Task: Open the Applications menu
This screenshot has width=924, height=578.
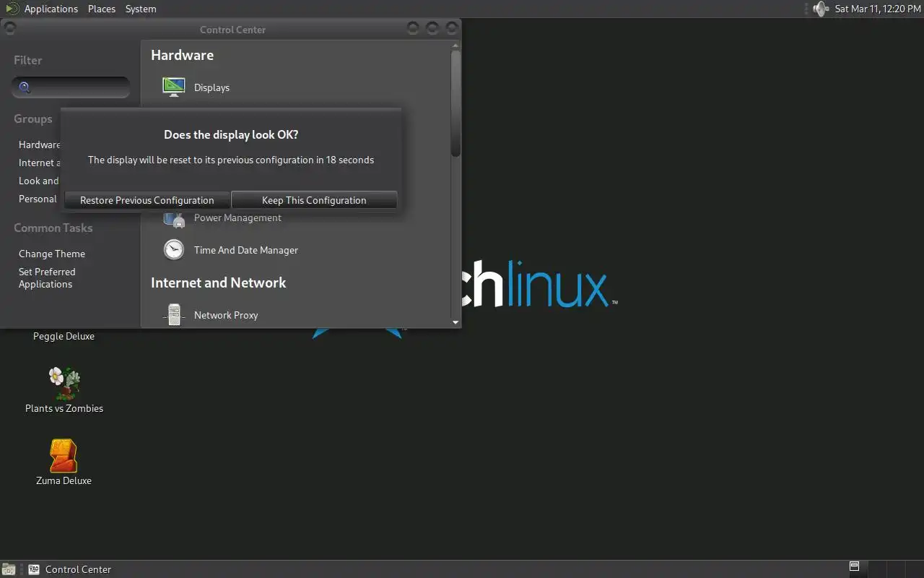Action: click(51, 9)
